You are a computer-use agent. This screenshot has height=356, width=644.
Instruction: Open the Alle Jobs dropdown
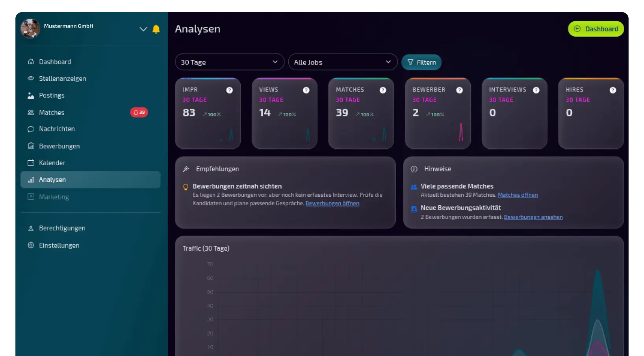click(x=343, y=62)
